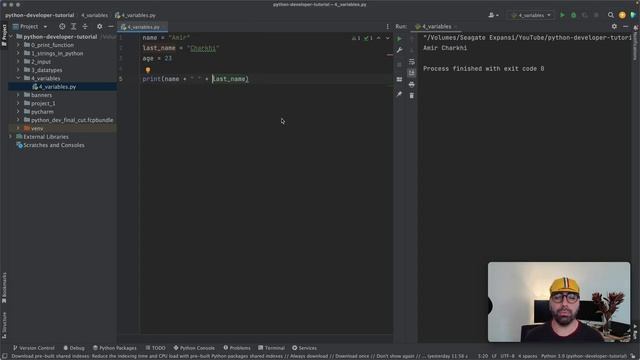Image resolution: width=640 pixels, height=360 pixels.
Task: Expand the banners folder
Action: coord(18,95)
